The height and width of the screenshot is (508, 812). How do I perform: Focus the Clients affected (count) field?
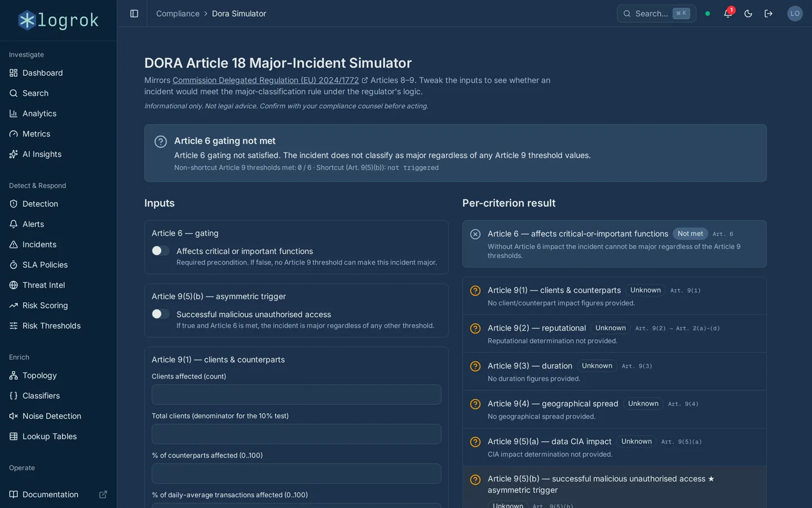(297, 395)
